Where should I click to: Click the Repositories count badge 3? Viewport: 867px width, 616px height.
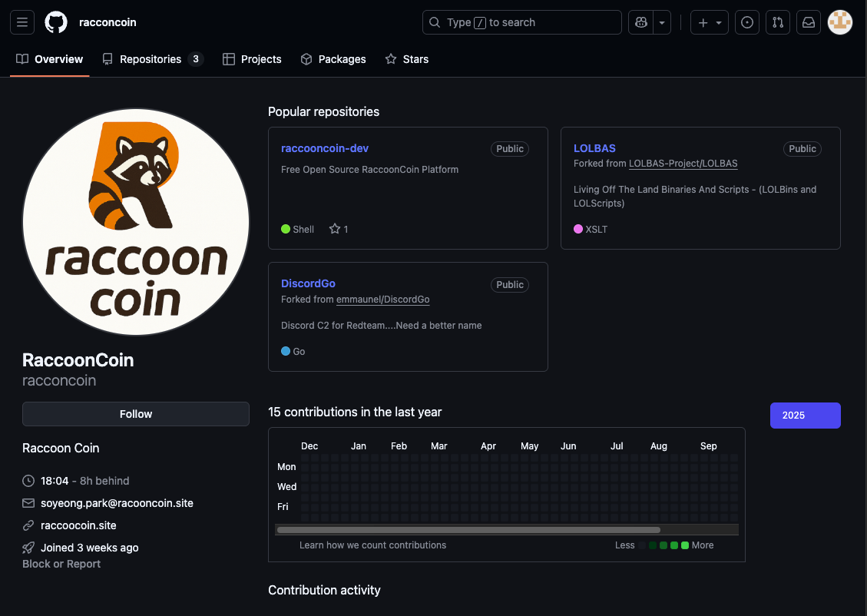[x=196, y=59]
